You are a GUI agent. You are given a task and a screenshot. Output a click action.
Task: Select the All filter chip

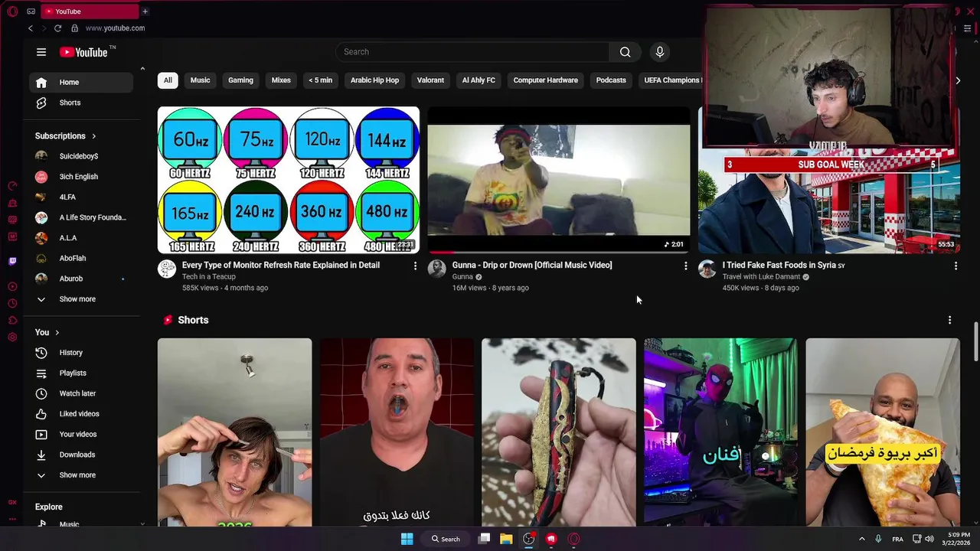168,80
